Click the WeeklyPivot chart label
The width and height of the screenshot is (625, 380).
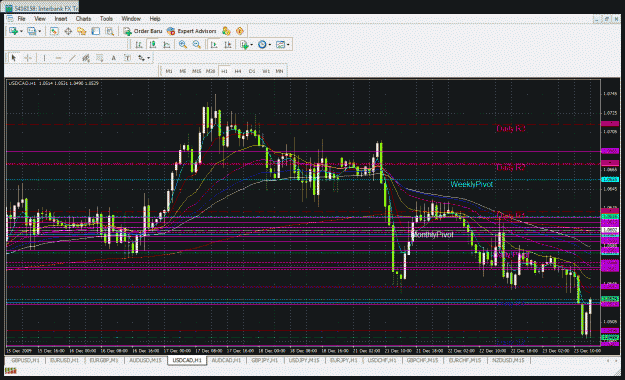tap(472, 184)
